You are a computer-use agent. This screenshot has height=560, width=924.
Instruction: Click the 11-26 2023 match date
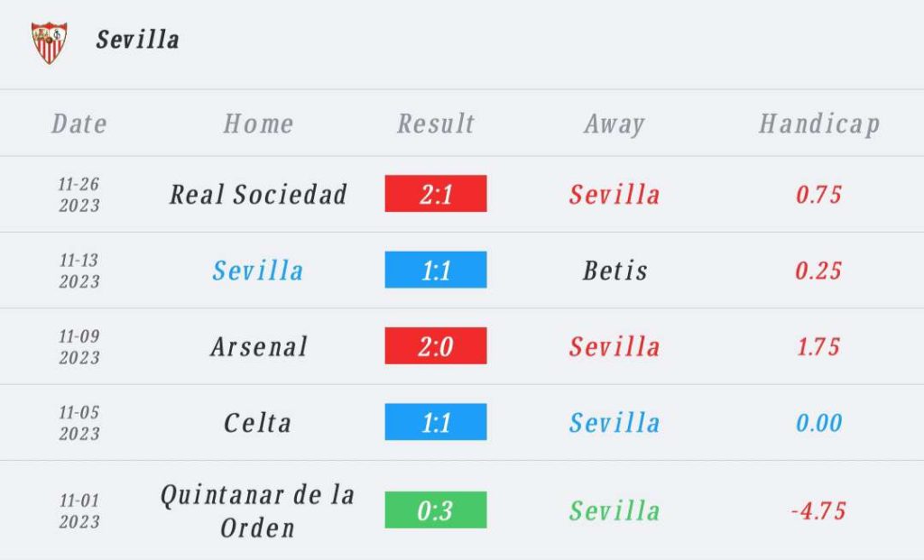pos(79,194)
